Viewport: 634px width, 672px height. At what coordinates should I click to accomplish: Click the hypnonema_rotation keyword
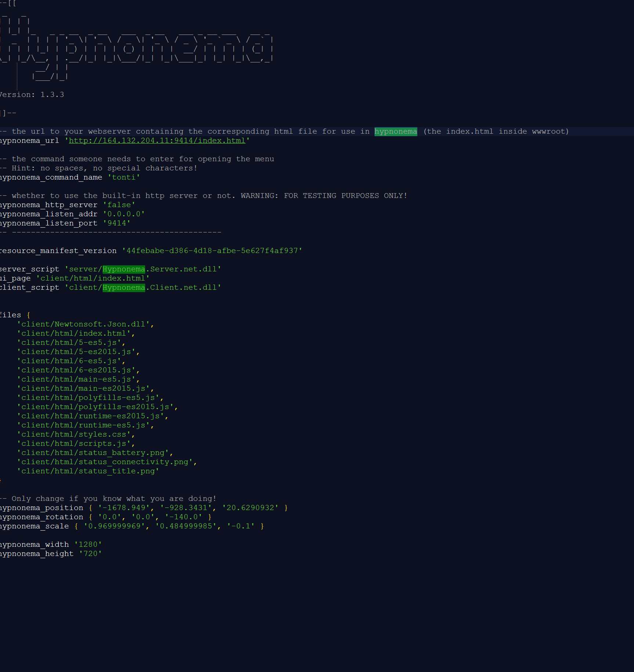click(x=41, y=517)
